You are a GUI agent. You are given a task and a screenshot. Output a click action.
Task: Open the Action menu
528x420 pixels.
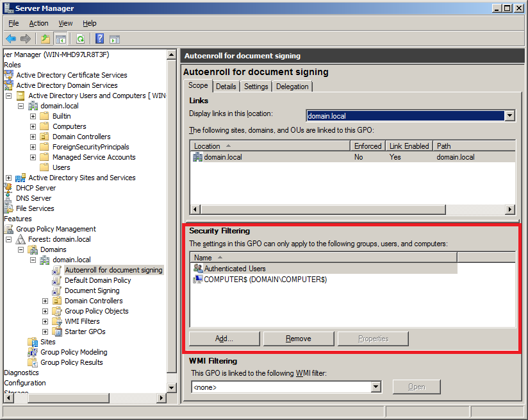pos(38,23)
